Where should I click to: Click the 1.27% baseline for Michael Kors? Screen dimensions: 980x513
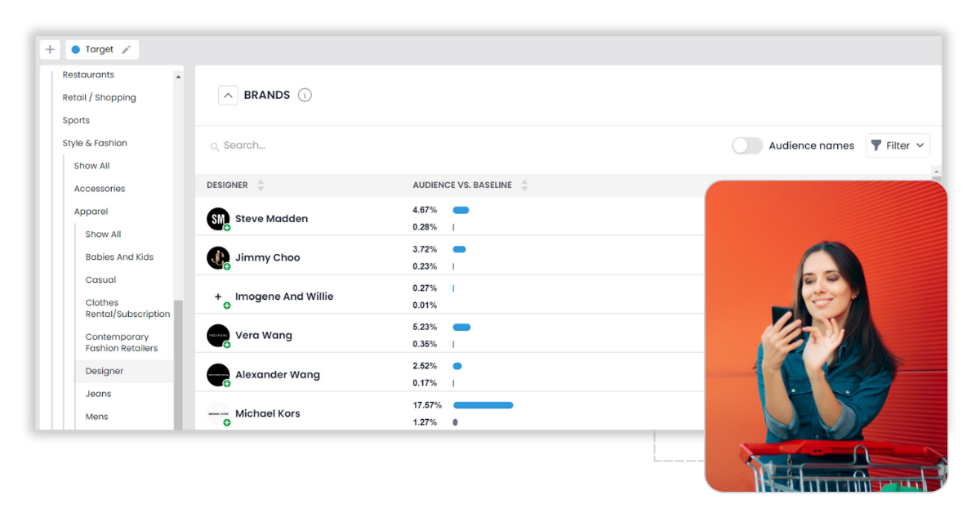425,422
